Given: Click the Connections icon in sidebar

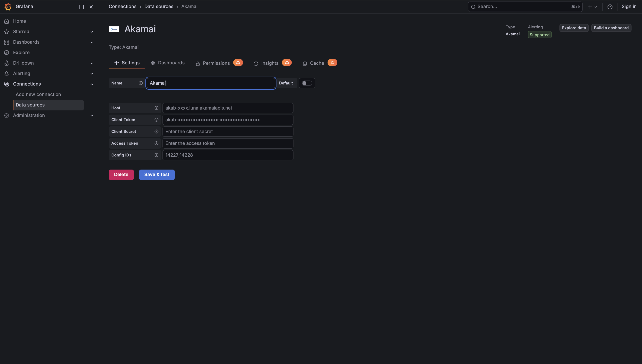Looking at the screenshot, I should click(x=7, y=84).
